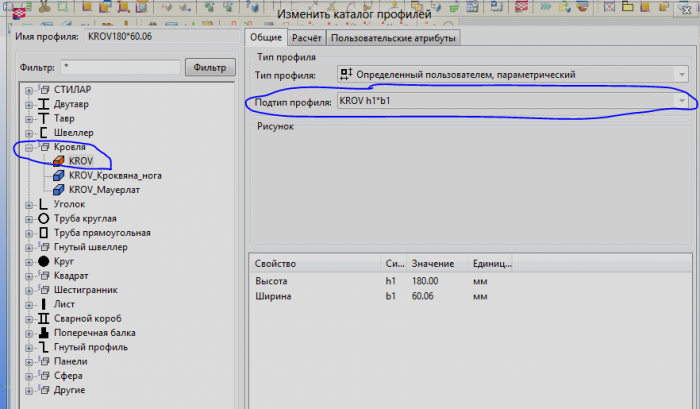The image size is (700, 409).
Task: Select the C-channel icon of Швеллер
Action: (x=43, y=133)
